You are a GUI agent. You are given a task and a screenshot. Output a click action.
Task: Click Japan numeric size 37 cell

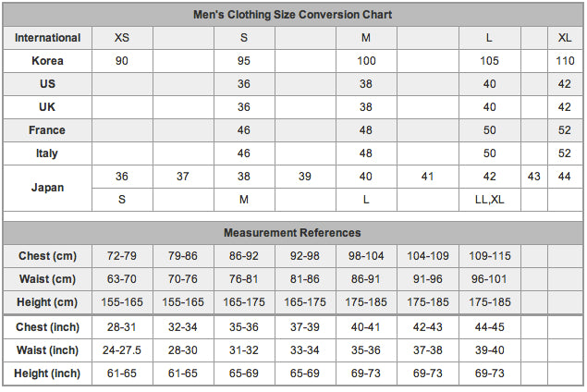(x=183, y=177)
